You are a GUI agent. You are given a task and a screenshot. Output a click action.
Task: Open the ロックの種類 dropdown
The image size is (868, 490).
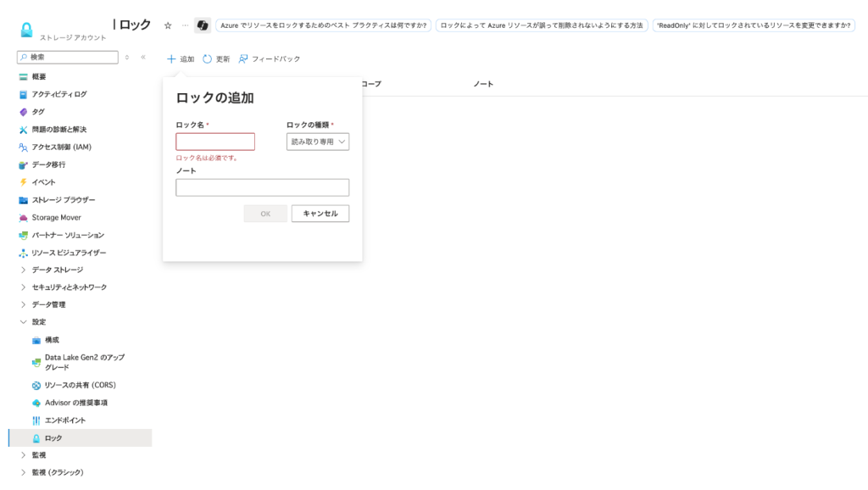318,142
